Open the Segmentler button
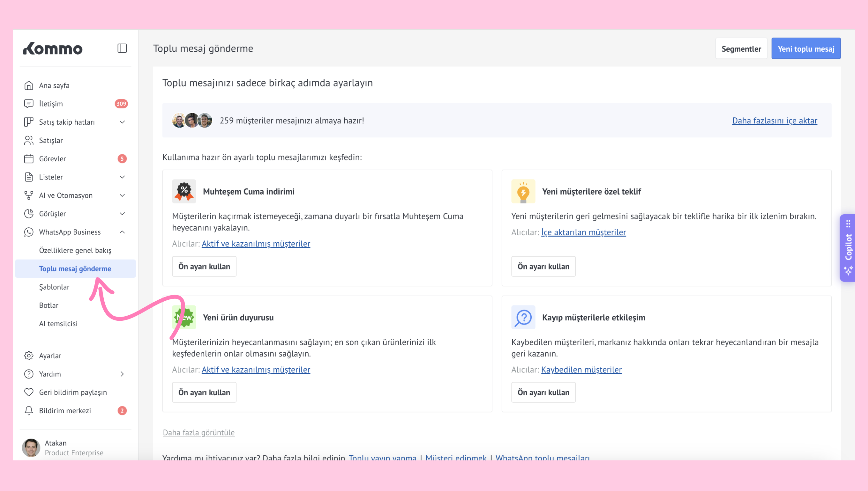 pyautogui.click(x=741, y=48)
